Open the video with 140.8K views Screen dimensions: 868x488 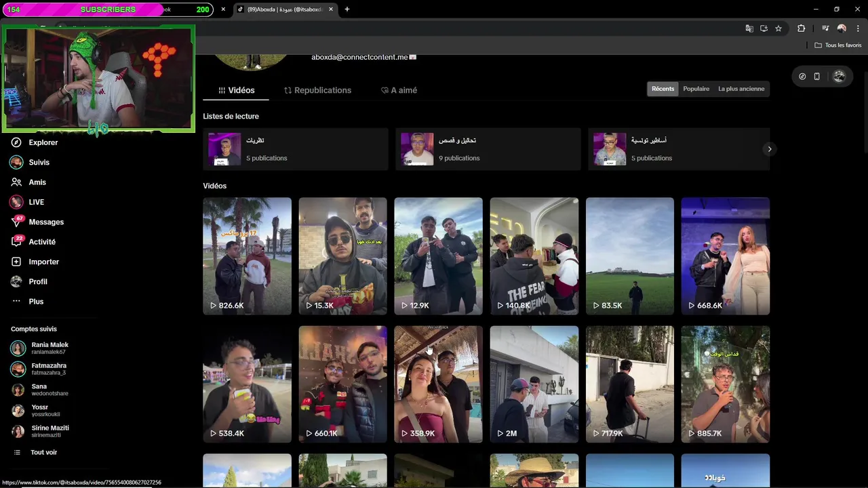pyautogui.click(x=534, y=256)
